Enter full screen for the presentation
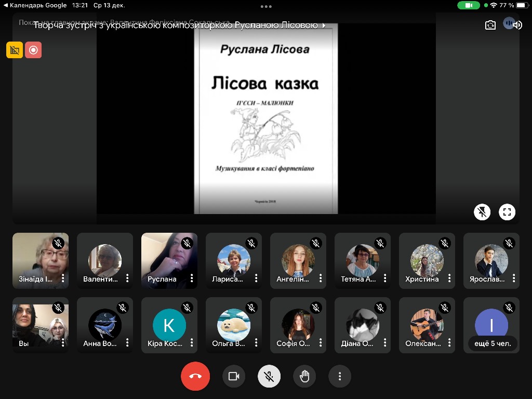The height and width of the screenshot is (399, 532). (507, 211)
